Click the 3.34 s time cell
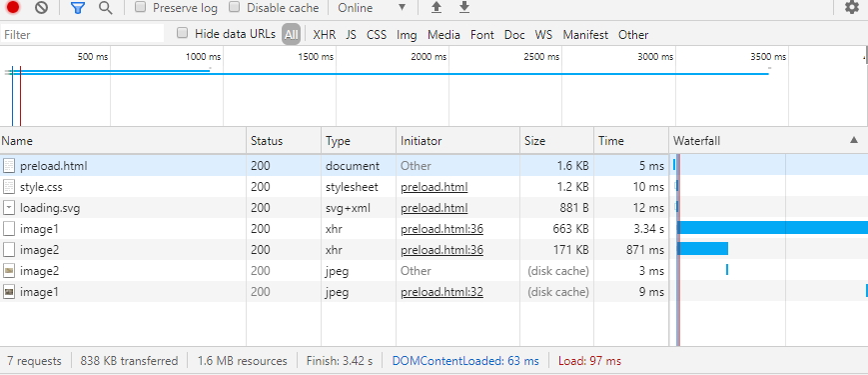The height and width of the screenshot is (375, 868). click(x=631, y=229)
